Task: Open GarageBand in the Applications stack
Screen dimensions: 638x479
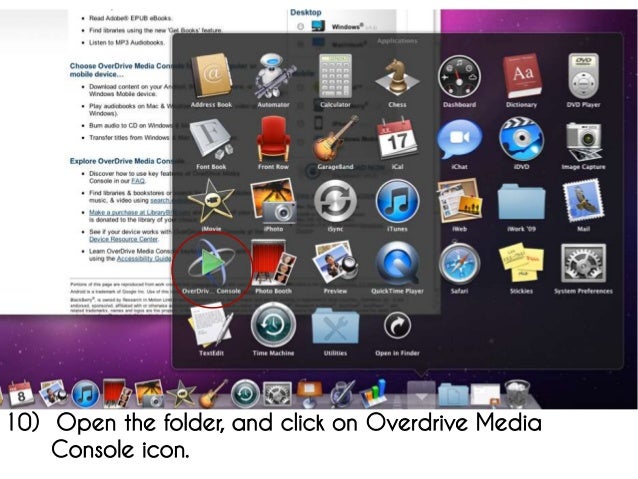Action: tap(335, 138)
